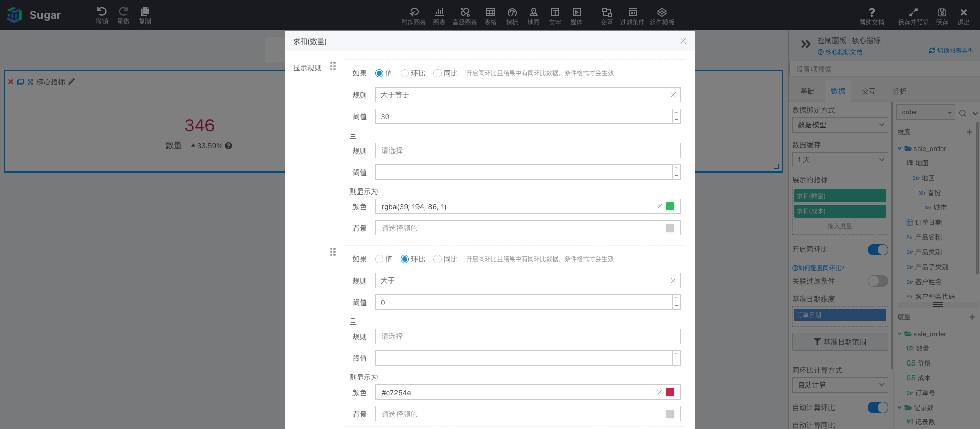Click the 阈值 field containing 30
Image resolution: width=980 pixels, height=429 pixels.
(523, 117)
